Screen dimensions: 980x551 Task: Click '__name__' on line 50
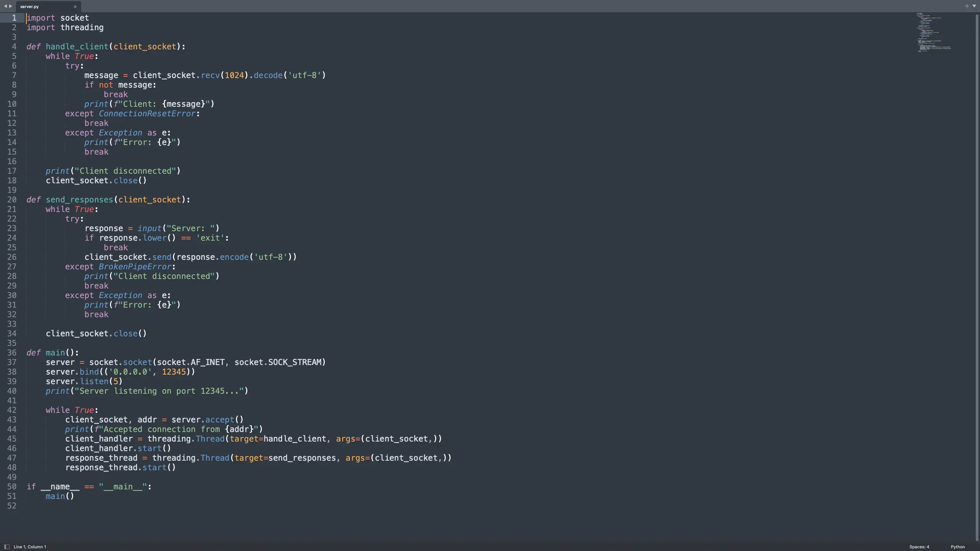[x=60, y=487]
